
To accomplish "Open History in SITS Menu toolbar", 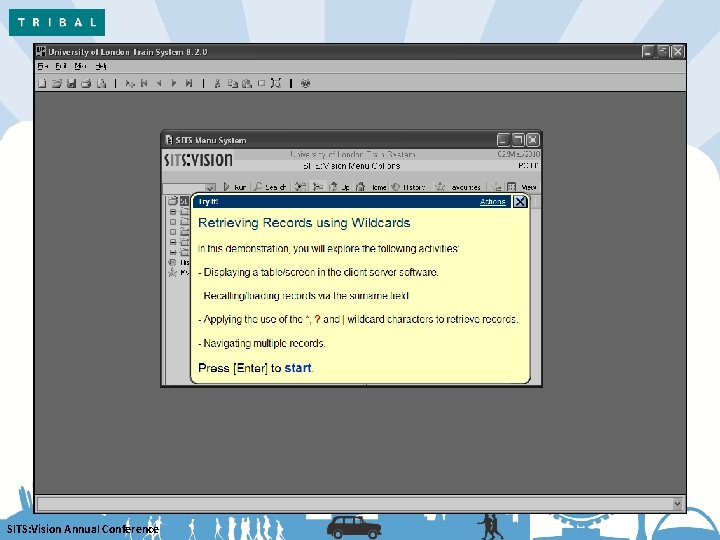I will (x=408, y=187).
